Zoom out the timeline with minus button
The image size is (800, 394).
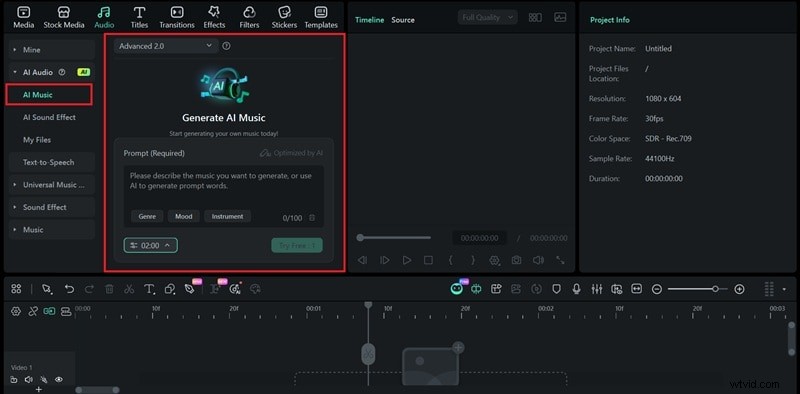657,289
